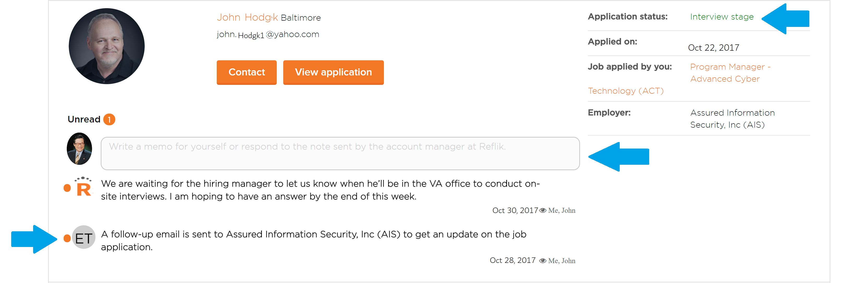Image resolution: width=868 pixels, height=283 pixels.
Task: Select the Interview stage status text
Action: pyautogui.click(x=721, y=16)
